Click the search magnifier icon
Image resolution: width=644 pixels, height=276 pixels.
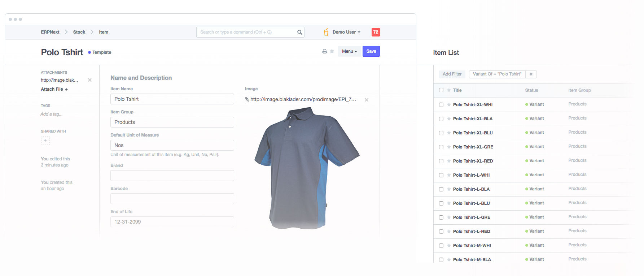click(x=299, y=32)
